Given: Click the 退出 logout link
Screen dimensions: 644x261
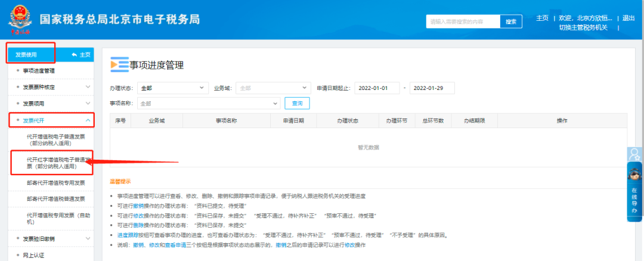Looking at the screenshot, I should click(x=629, y=18).
